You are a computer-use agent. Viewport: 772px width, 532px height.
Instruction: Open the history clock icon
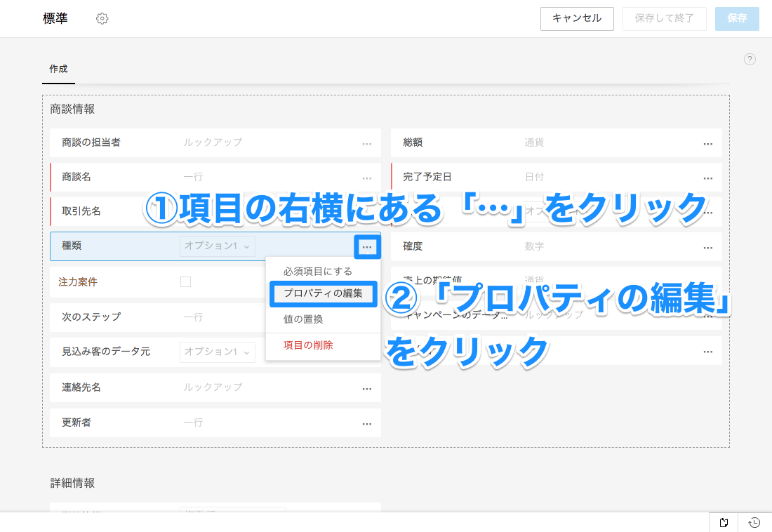click(x=754, y=522)
